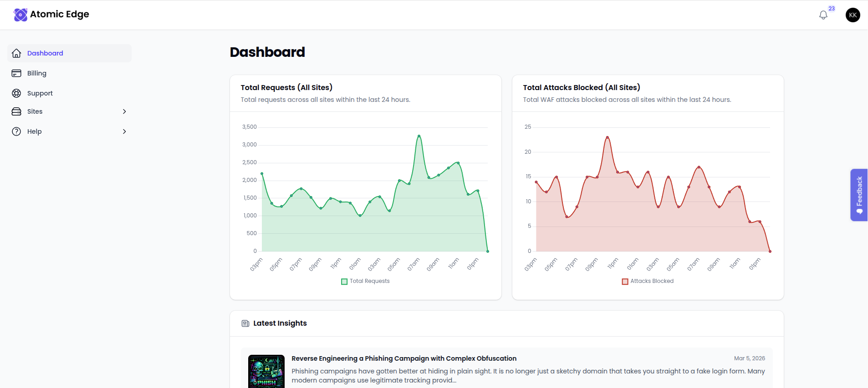Image resolution: width=868 pixels, height=388 pixels.
Task: Click the 'Total WAF attacks blocked' subtitle
Action: tap(627, 100)
